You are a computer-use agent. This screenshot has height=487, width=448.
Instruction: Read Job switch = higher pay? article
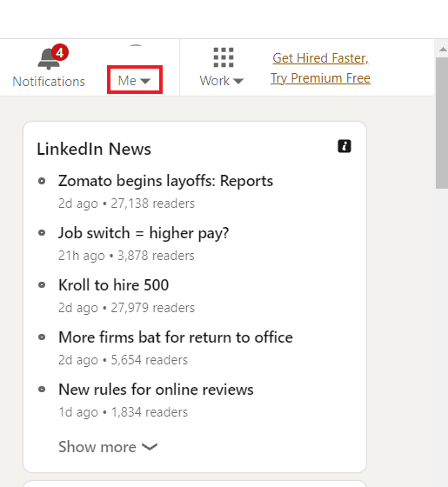click(x=144, y=233)
